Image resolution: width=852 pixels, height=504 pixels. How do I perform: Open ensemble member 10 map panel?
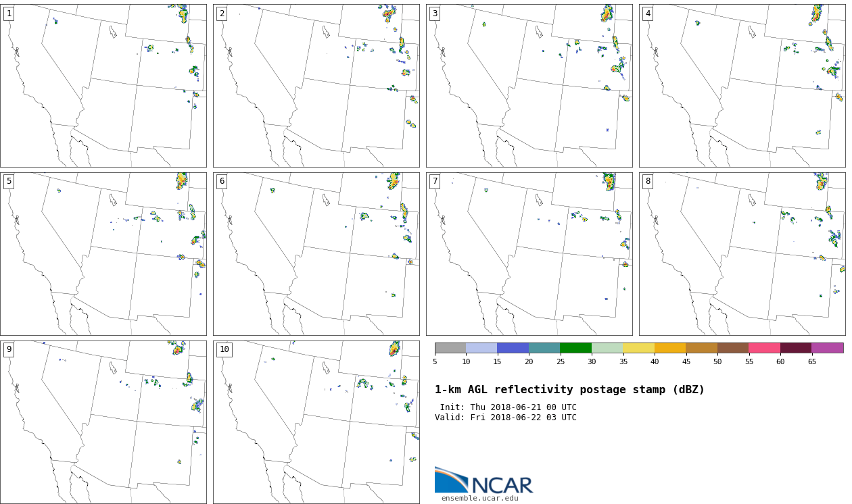pos(316,422)
